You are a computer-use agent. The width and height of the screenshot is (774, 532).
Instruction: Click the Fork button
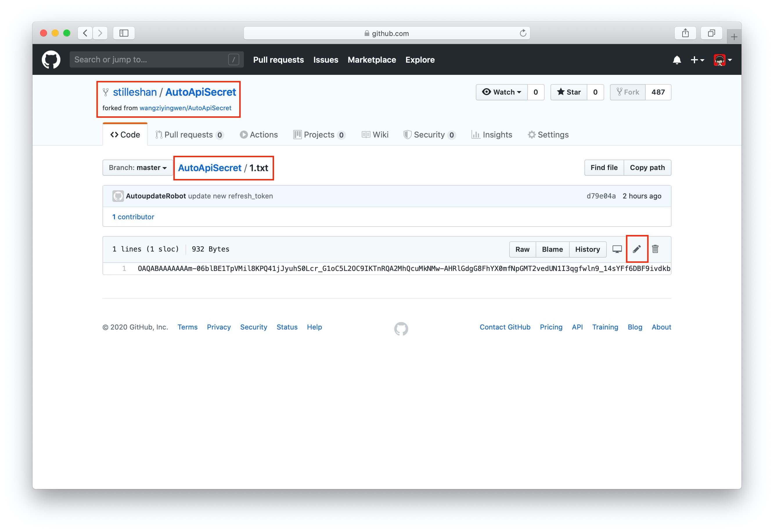click(x=628, y=92)
